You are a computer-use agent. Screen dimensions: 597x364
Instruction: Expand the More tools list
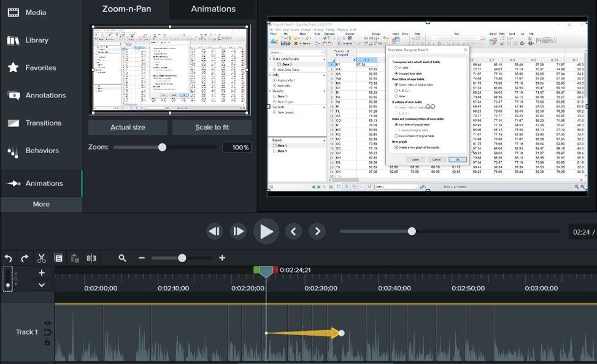point(41,204)
